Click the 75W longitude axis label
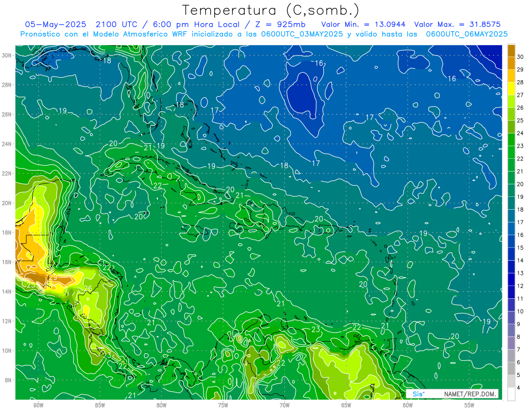Screen dimensions: 532x411 tap(223, 405)
